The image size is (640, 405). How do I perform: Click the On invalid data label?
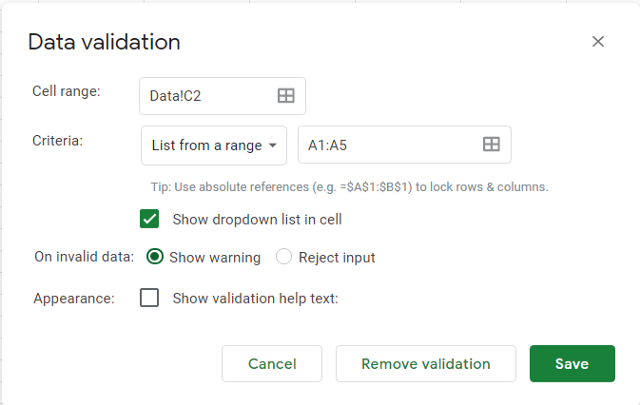click(x=84, y=257)
